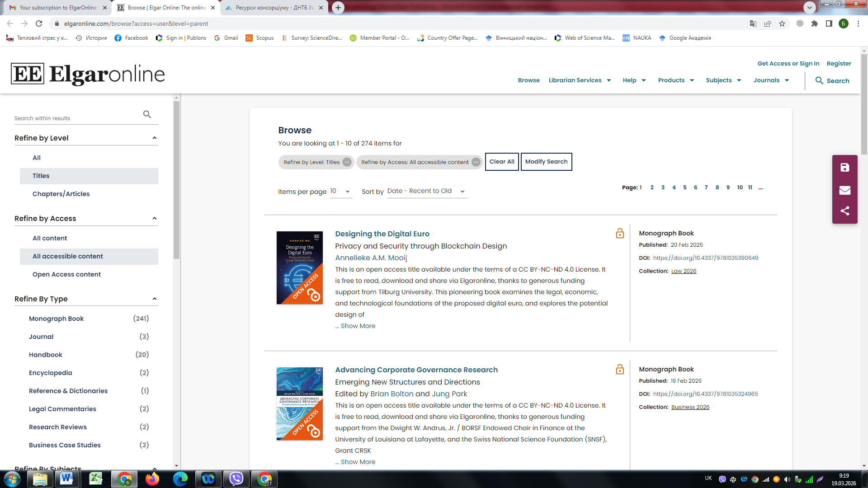Open the Items per page dropdown
This screenshot has width=868, height=488.
[x=341, y=191]
